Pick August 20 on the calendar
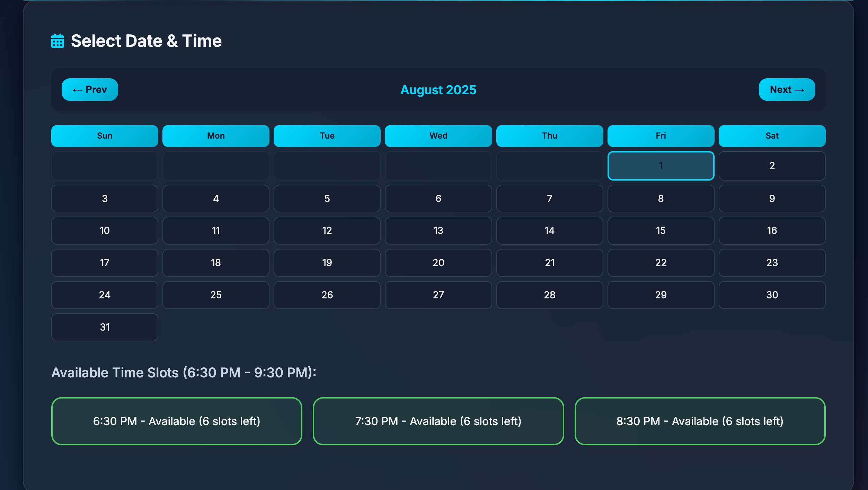The height and width of the screenshot is (490, 868). tap(438, 263)
